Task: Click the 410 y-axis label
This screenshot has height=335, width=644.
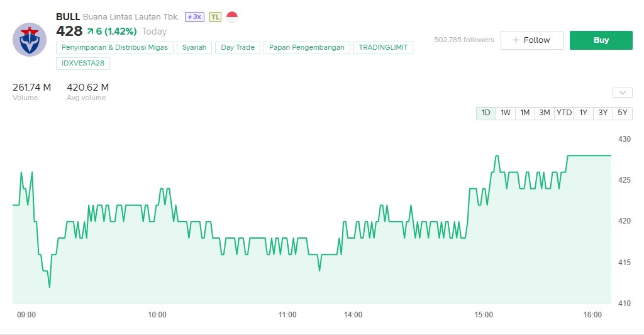Action: pos(625,303)
